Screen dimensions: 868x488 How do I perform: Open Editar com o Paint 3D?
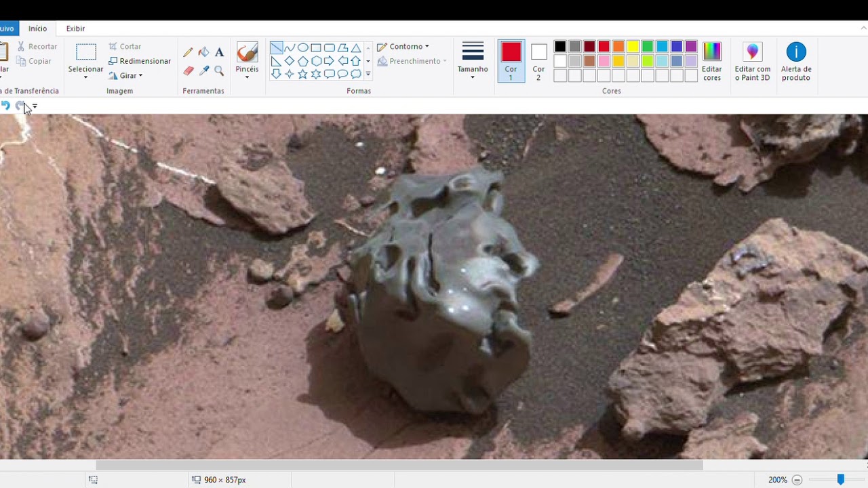(x=753, y=62)
